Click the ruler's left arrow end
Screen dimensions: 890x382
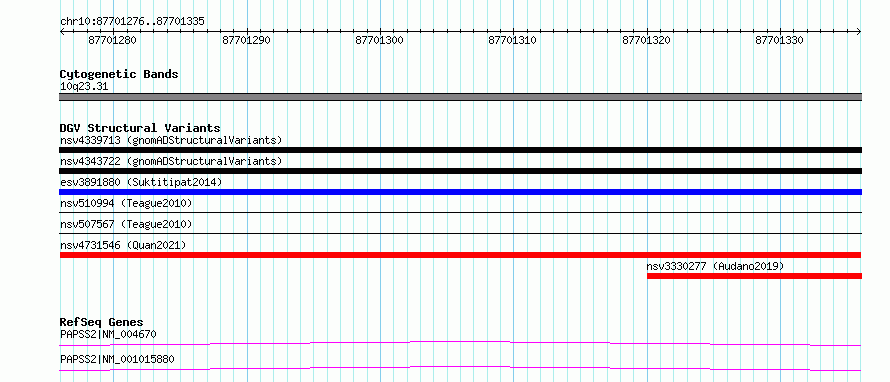click(x=62, y=31)
